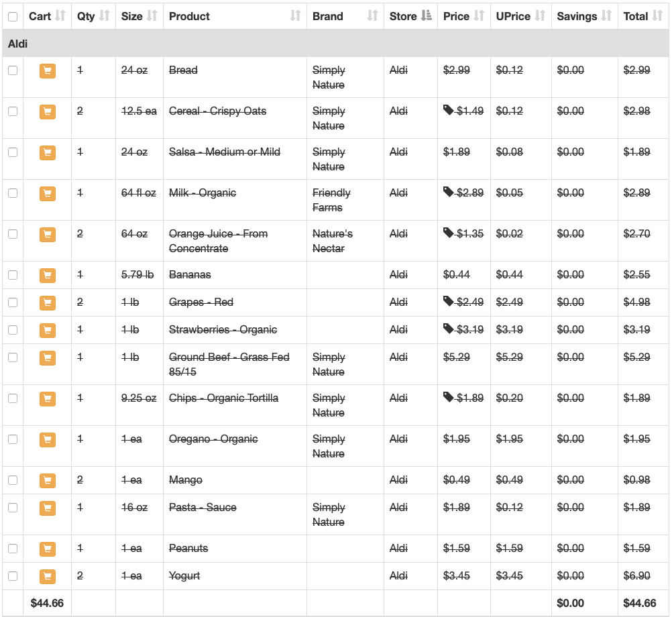Click the sale tag icon on Orange Juice price
This screenshot has height=617, width=672.
448,233
